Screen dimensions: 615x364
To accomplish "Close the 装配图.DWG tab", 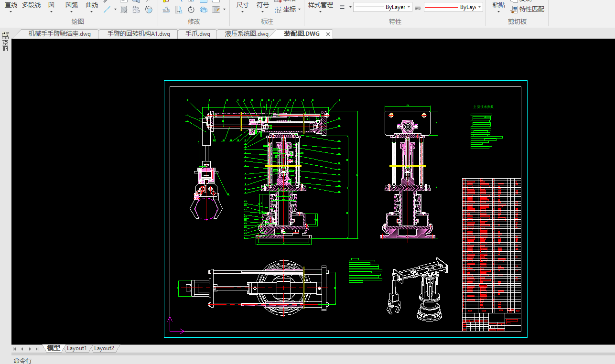I will click(x=328, y=34).
